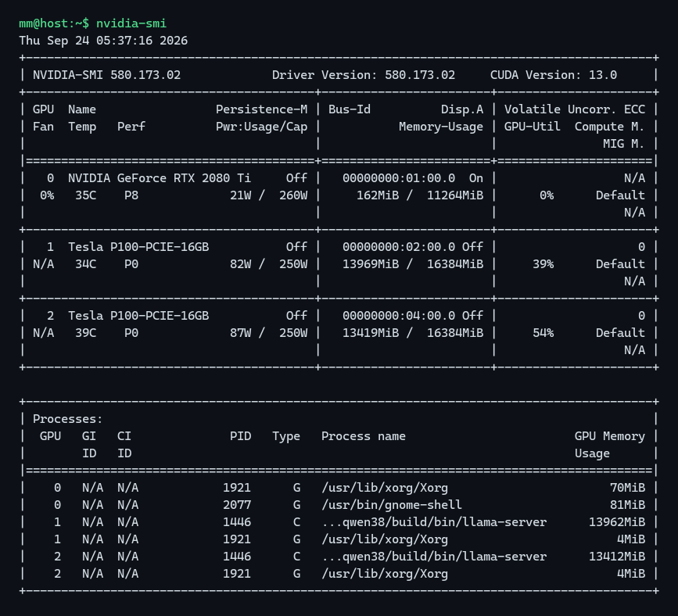Click the 'GPU Memory' column header
This screenshot has height=616, width=678.
point(610,436)
